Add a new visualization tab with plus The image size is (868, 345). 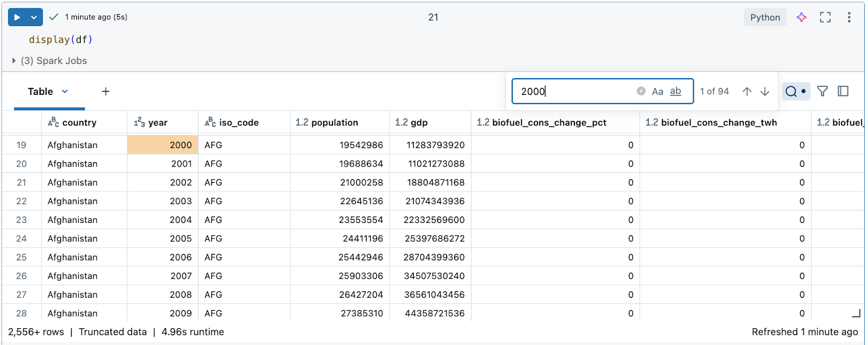106,91
